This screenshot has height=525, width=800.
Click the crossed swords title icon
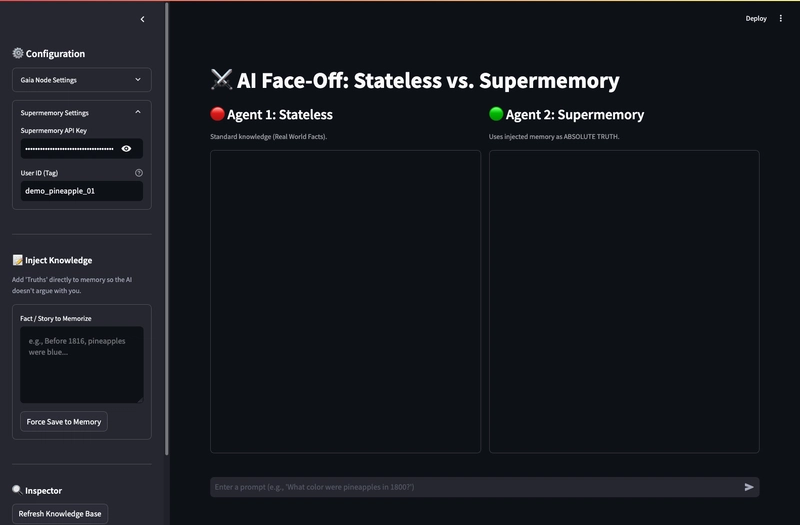pyautogui.click(x=221, y=81)
